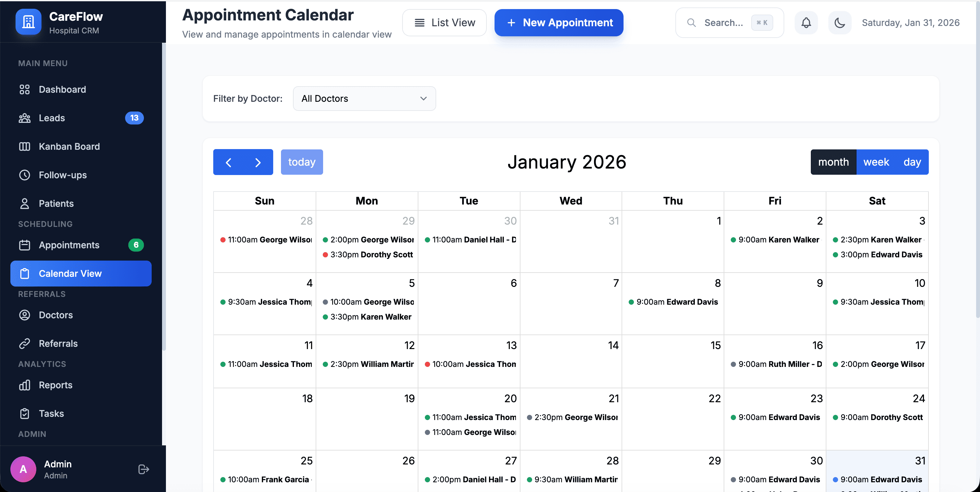Go to next month arrow

(x=258, y=162)
